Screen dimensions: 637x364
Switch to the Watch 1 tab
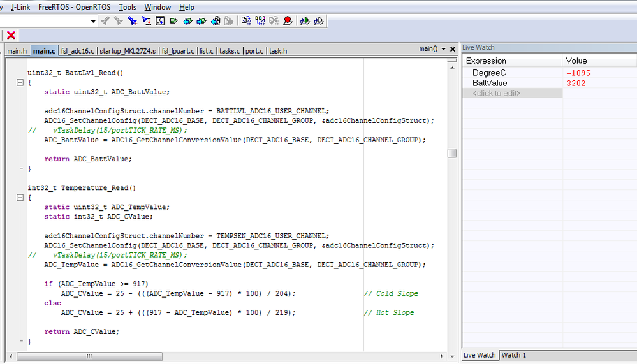coord(513,355)
